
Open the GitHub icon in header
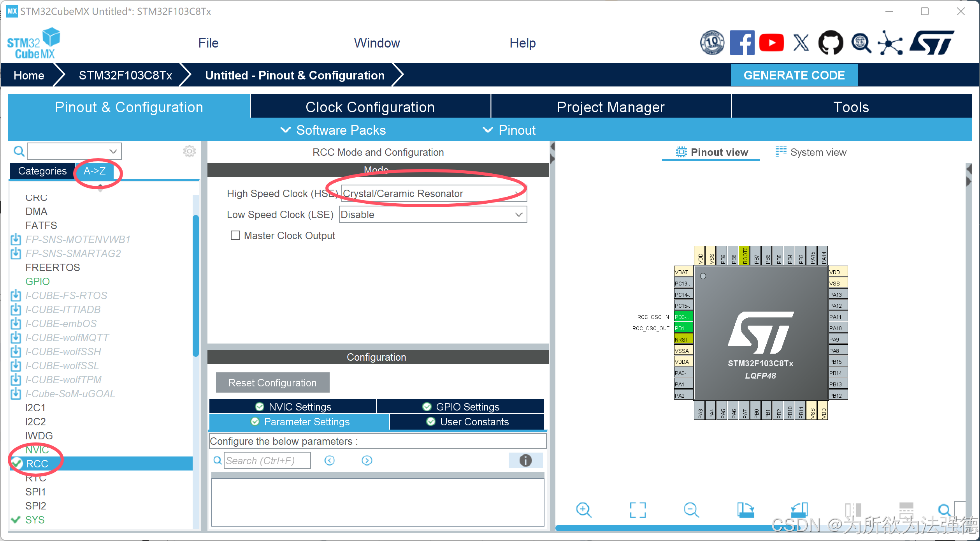click(x=831, y=43)
